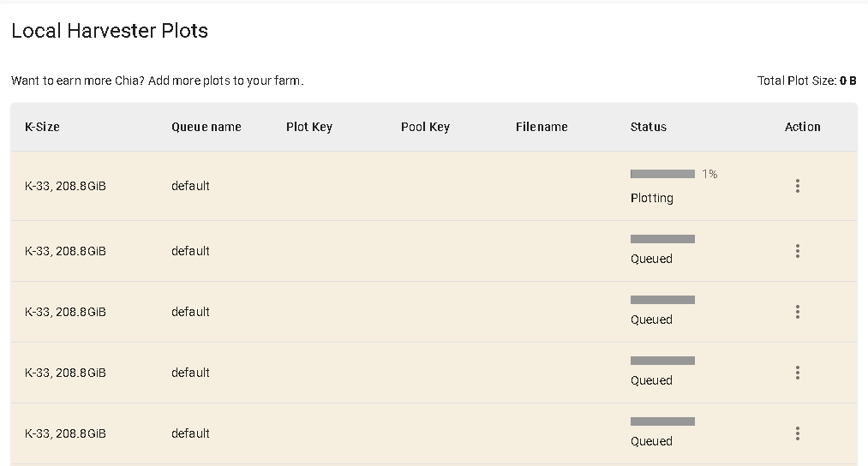Click the progress bar of the first Queued plot
868x466 pixels.
(662, 239)
